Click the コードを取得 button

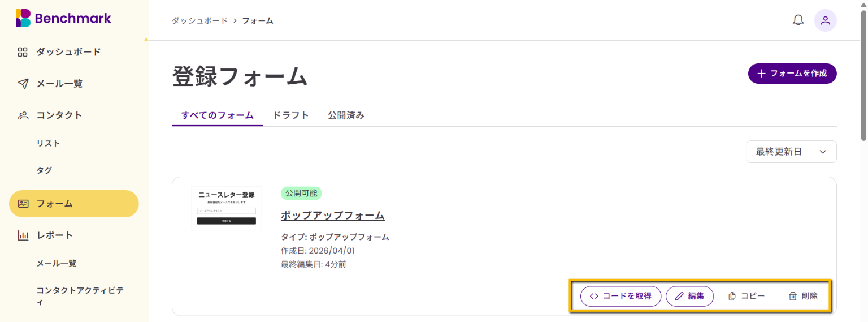coord(620,296)
